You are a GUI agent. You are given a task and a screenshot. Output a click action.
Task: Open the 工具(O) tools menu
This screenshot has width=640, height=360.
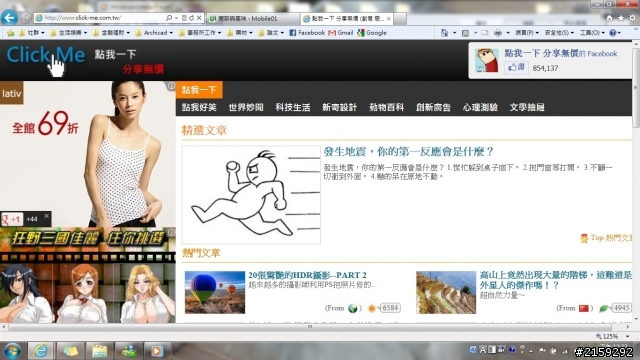coord(592,33)
